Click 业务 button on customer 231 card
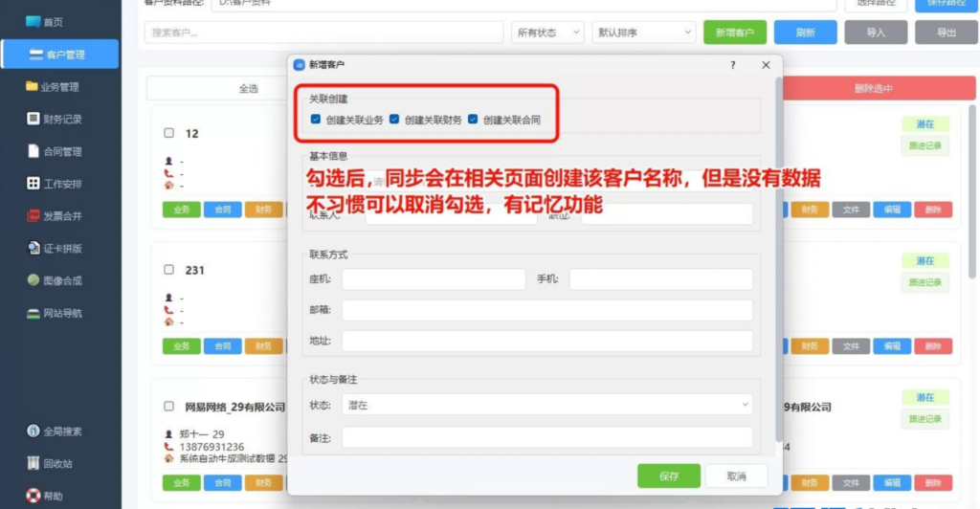Screen dimensions: 980x509 (x=181, y=346)
